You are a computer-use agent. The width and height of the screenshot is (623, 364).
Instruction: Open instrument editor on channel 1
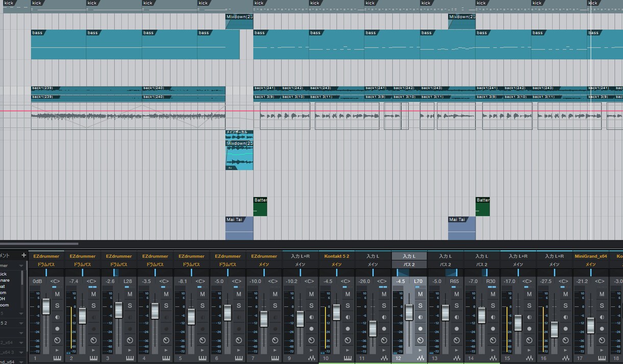coord(57,358)
